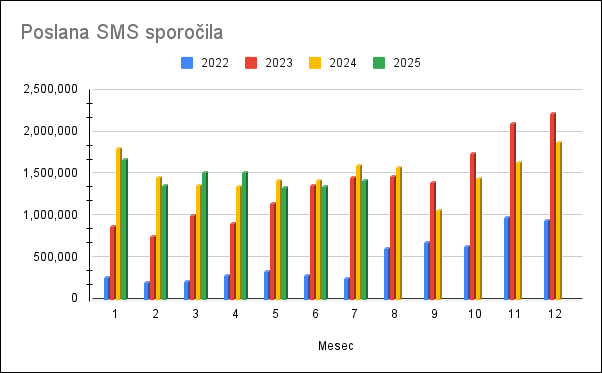The image size is (602, 373).
Task: Click the tallest red bar in month 12
Action: [553, 206]
